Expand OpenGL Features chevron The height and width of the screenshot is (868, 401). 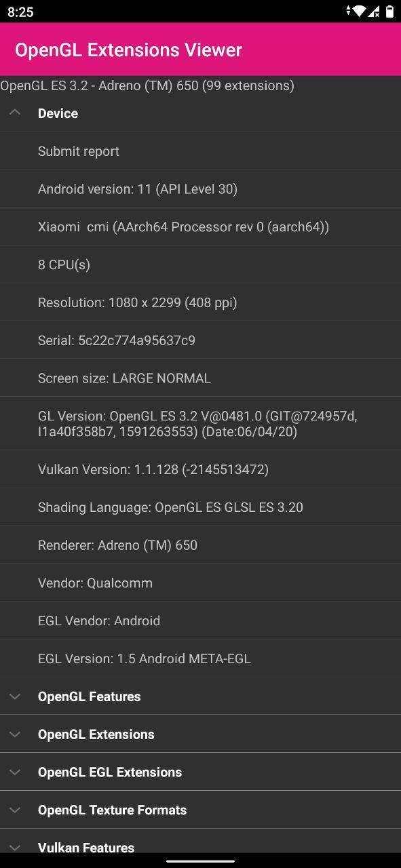[15, 696]
